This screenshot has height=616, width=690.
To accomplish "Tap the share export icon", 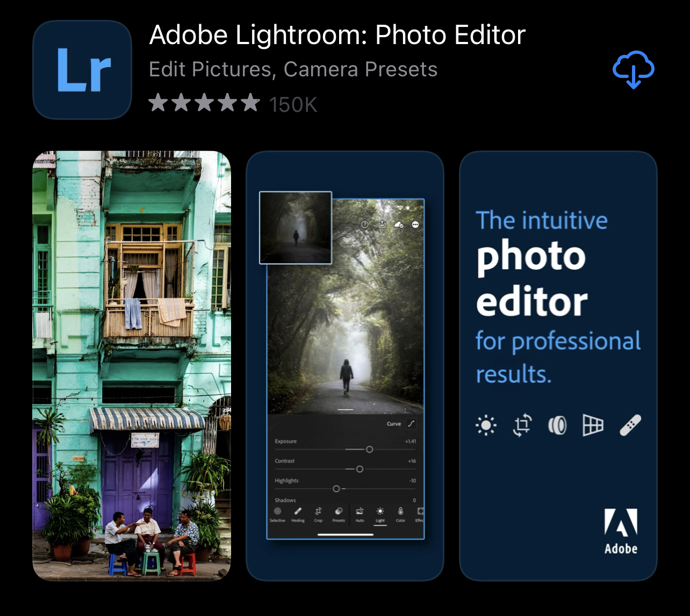I will pyautogui.click(x=382, y=225).
